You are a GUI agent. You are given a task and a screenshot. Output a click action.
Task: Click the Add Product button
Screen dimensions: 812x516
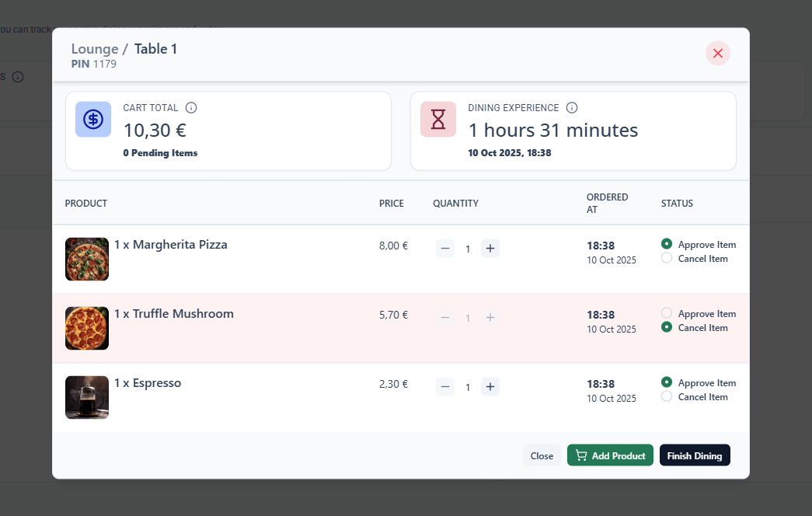click(x=610, y=455)
